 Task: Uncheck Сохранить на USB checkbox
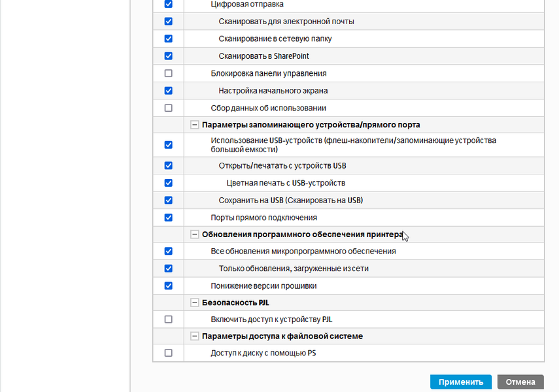(169, 200)
